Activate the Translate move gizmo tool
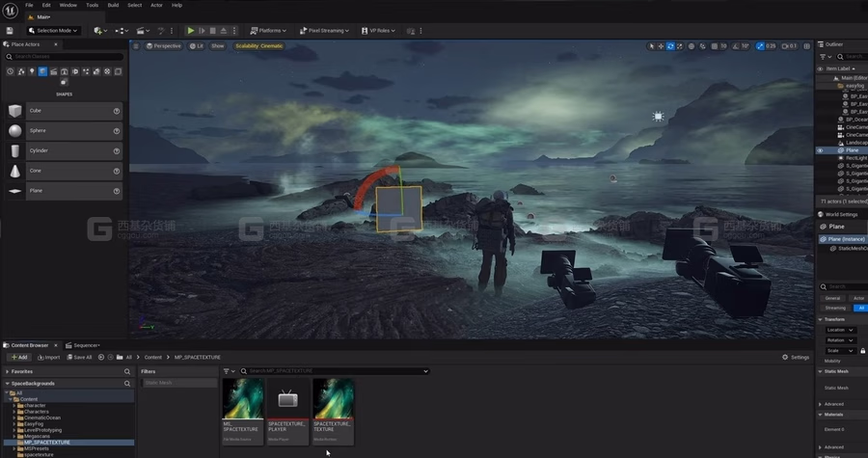Image resolution: width=868 pixels, height=458 pixels. pyautogui.click(x=661, y=46)
